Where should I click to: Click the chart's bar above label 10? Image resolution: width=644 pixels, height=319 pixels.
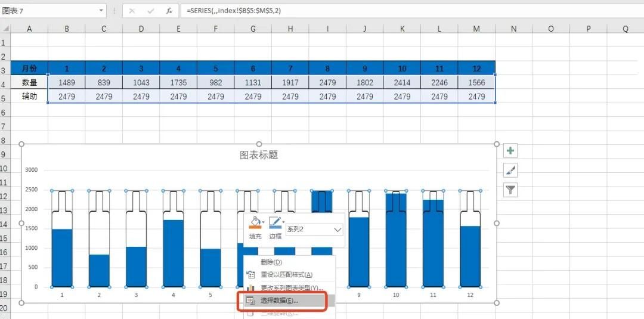pos(396,240)
